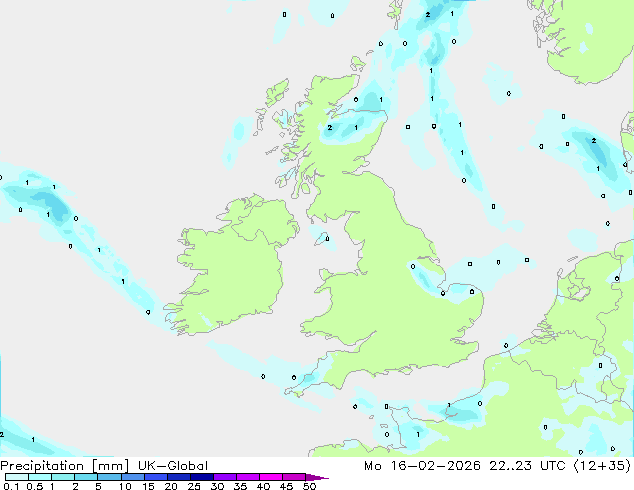
Task: Click the 'Mo 16-02-2026' date text
Action: tap(422, 466)
